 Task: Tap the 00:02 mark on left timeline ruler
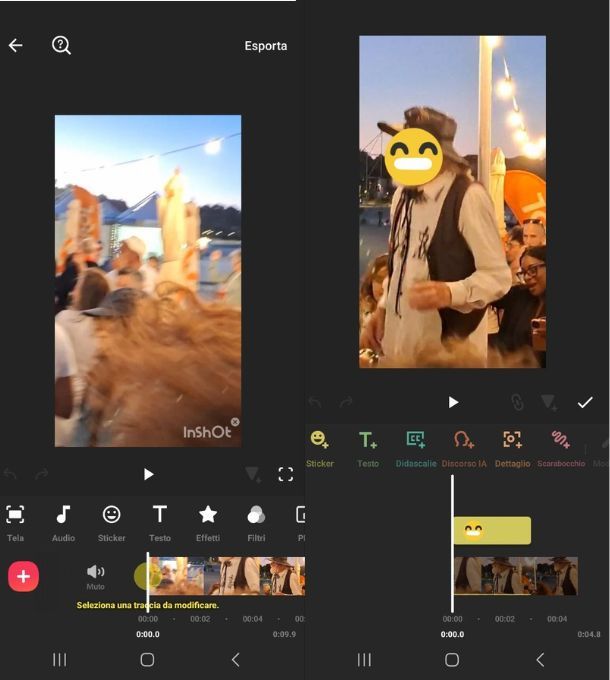tap(200, 619)
